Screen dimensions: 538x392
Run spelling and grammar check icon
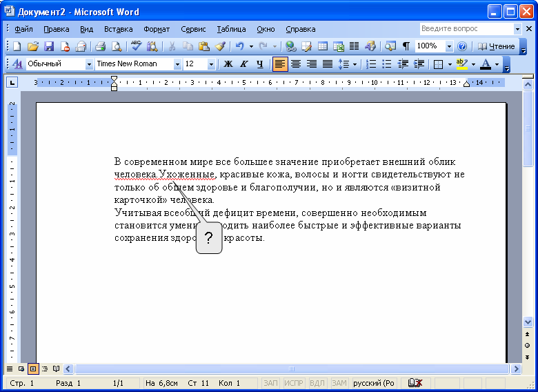(x=136, y=46)
